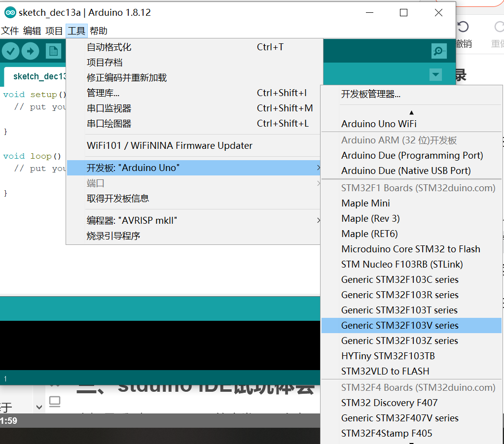Select Generic STM32F103T series
Viewport: 504px width, 444px height.
click(411, 310)
